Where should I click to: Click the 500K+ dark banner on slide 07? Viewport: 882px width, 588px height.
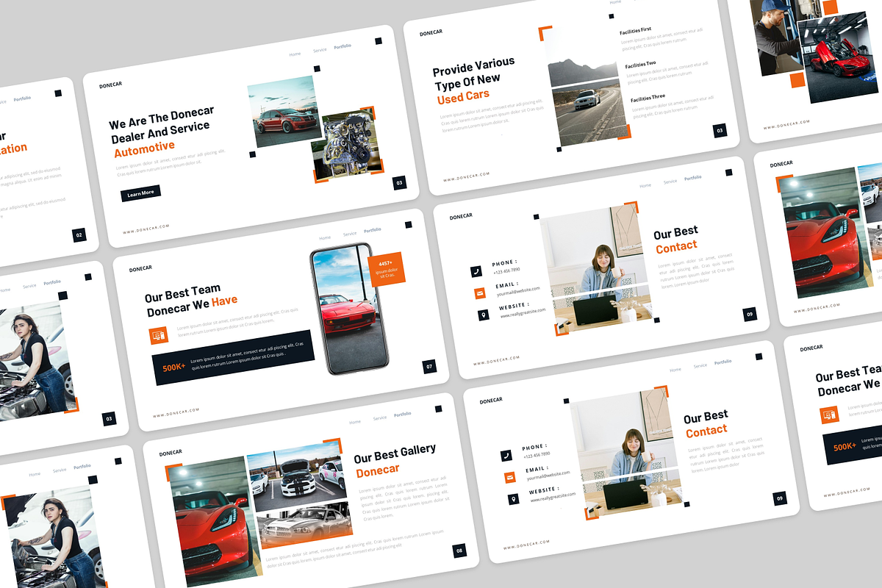tap(234, 358)
